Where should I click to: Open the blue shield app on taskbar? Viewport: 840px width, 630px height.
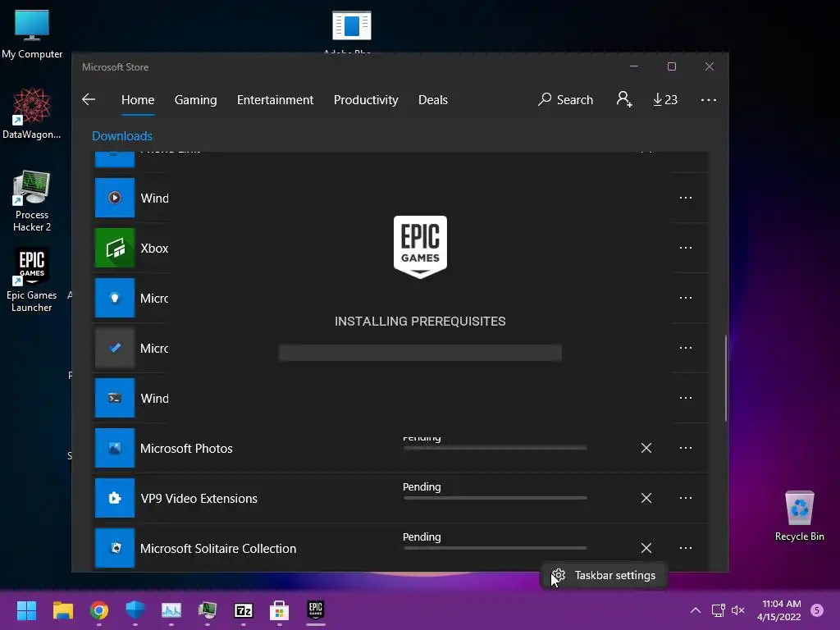tap(135, 610)
